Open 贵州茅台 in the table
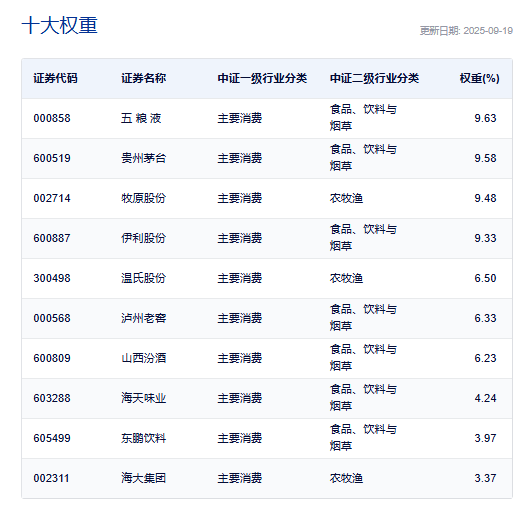 (x=143, y=158)
